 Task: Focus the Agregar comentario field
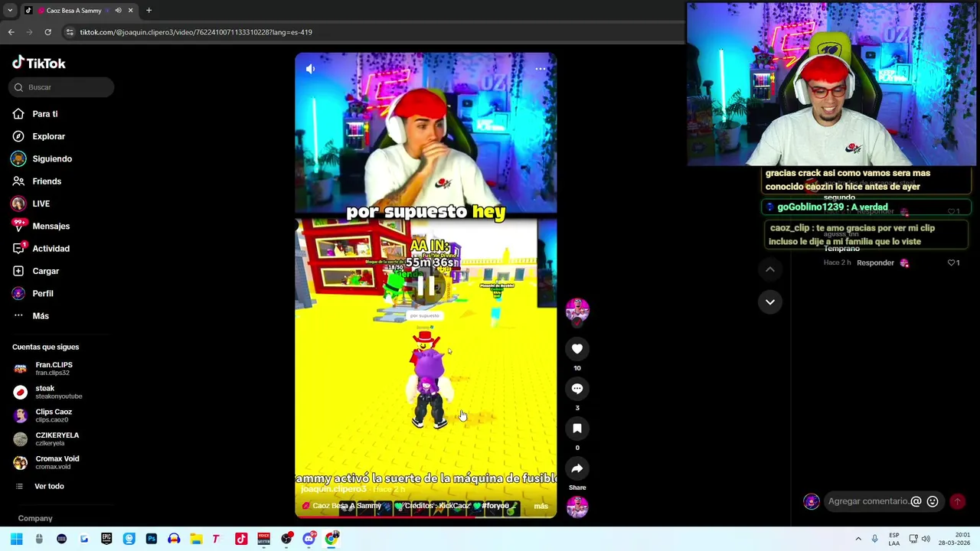[869, 502]
